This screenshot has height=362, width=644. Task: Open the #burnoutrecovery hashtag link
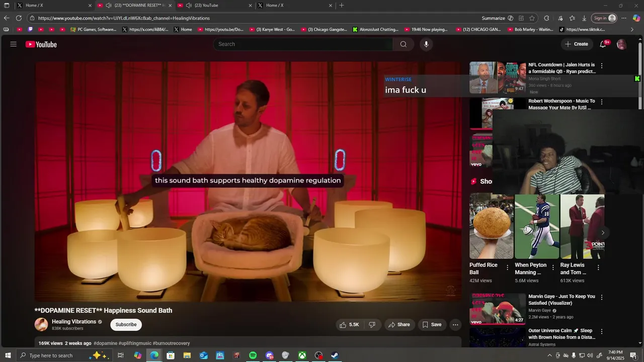click(171, 343)
